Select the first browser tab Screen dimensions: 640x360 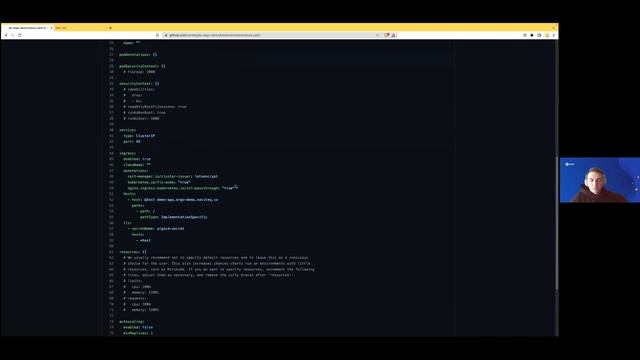click(28, 28)
